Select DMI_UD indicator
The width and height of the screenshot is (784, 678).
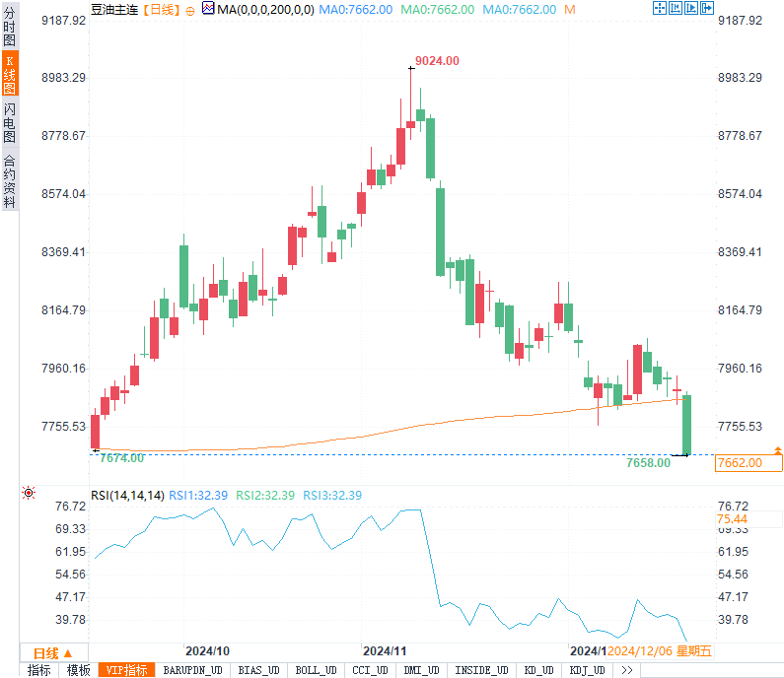421,670
